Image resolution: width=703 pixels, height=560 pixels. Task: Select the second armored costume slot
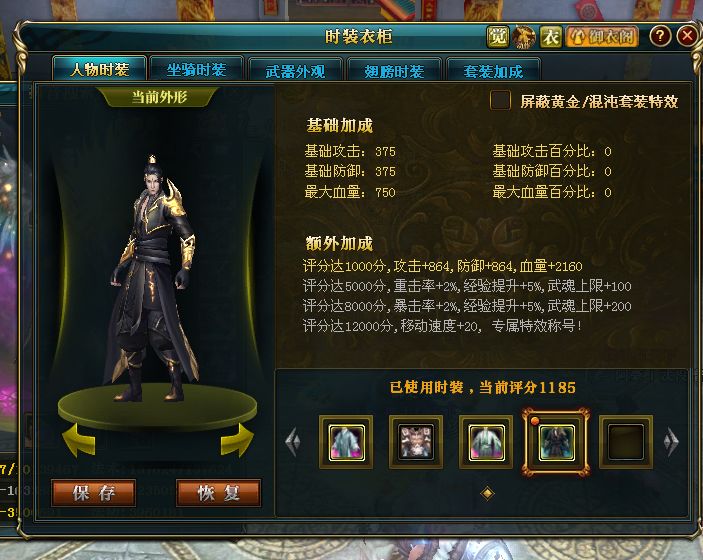(416, 442)
